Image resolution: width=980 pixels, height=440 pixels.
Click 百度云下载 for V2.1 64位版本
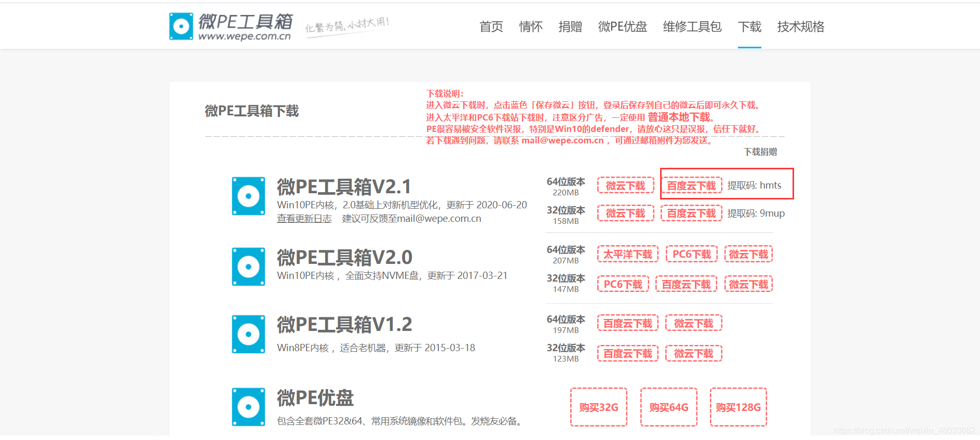(691, 185)
